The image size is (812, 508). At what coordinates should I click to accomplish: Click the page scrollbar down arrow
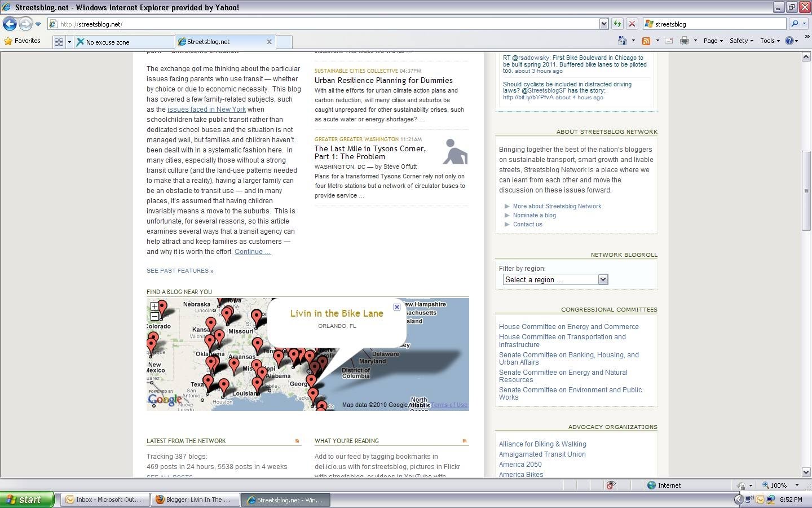806,472
